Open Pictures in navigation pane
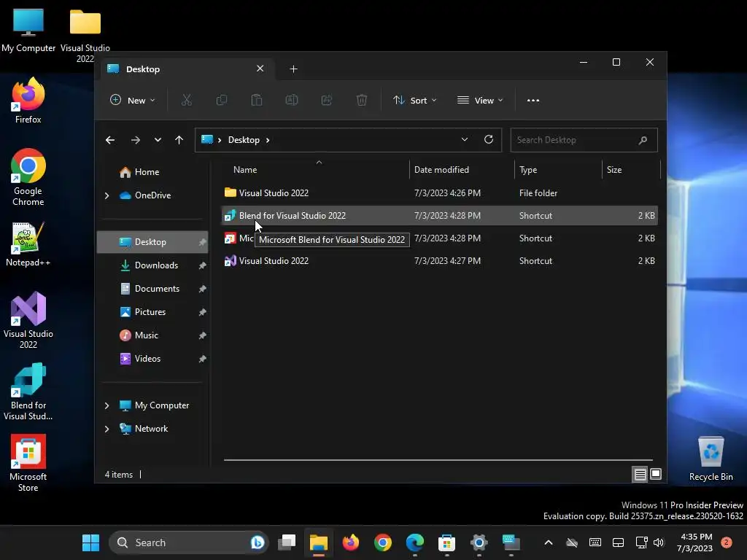Viewport: 747px width, 560px height. click(x=150, y=312)
